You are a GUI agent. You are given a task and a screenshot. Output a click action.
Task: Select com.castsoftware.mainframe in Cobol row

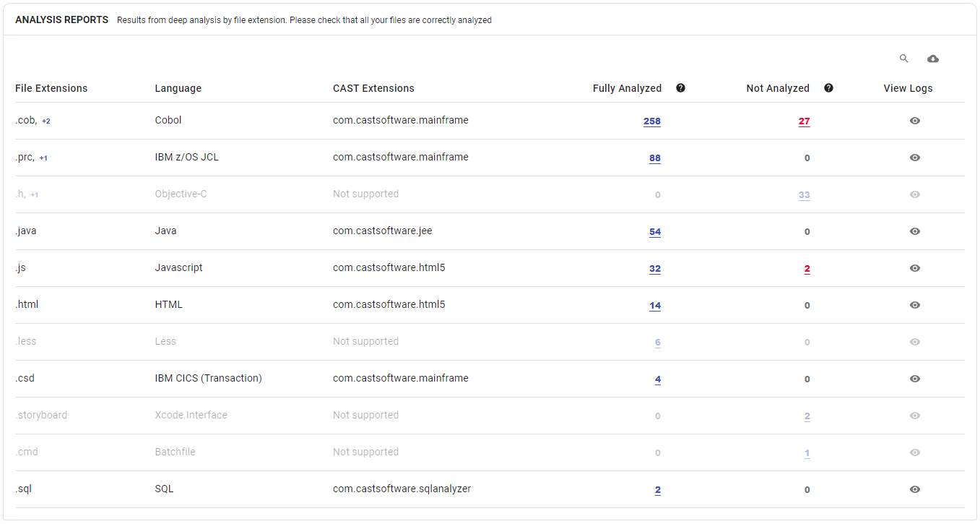pos(401,120)
